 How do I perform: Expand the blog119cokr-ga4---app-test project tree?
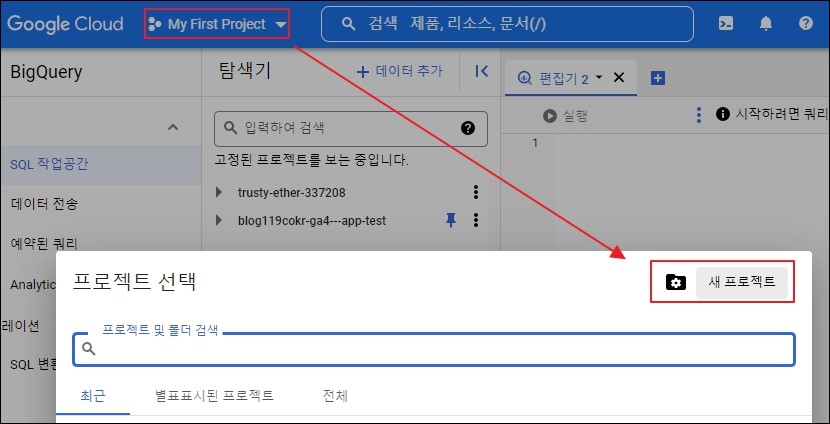220,220
